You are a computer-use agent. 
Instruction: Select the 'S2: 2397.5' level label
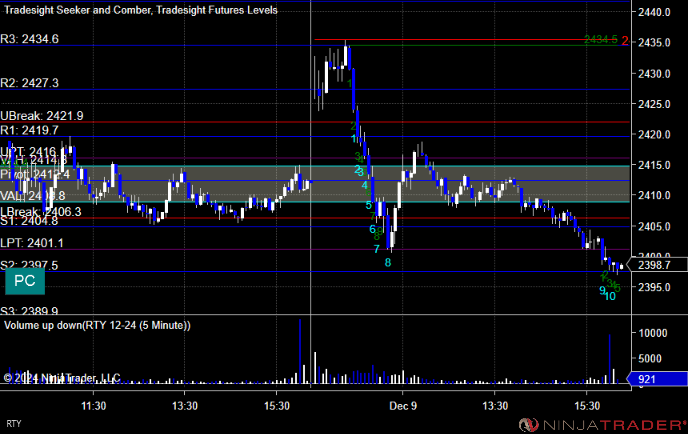pos(29,265)
